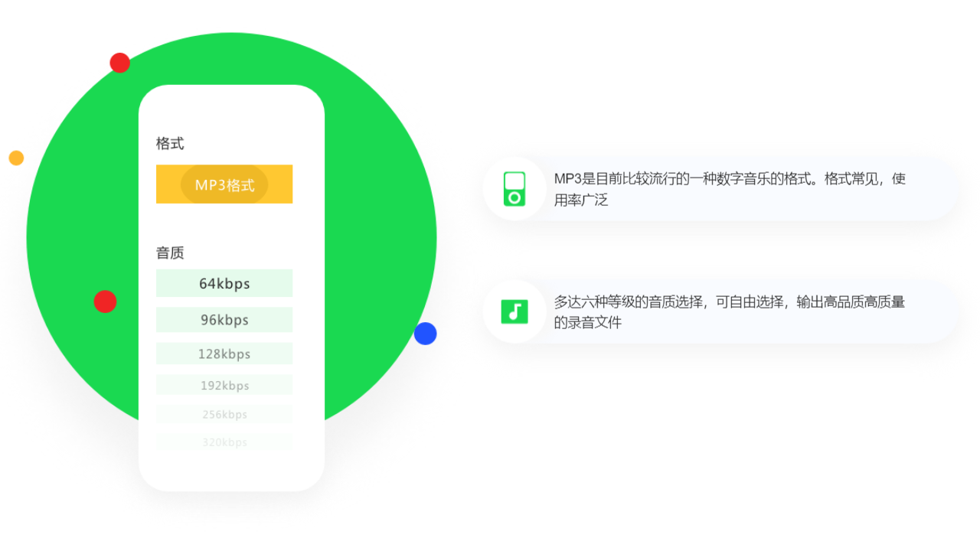Click the 格式 section heading

pos(169,143)
